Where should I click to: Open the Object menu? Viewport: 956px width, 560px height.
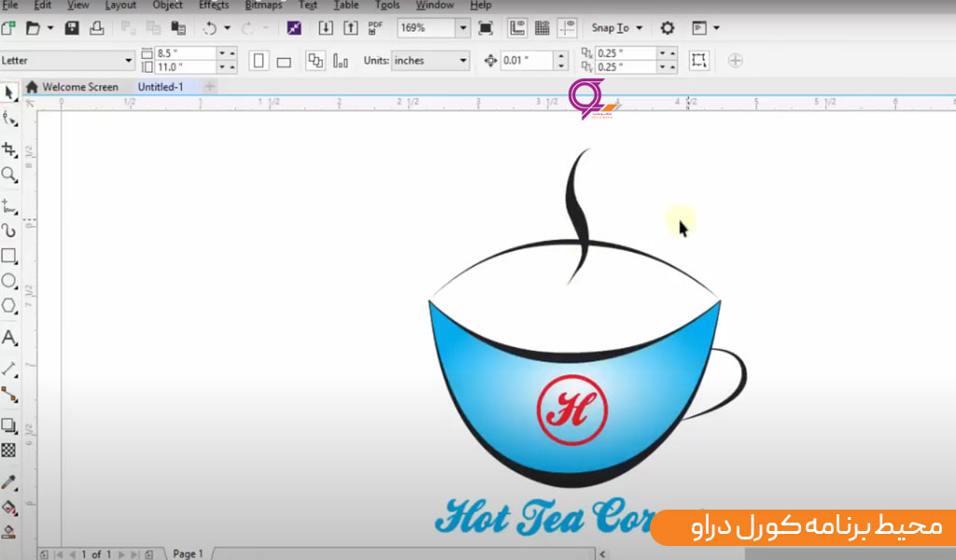[x=167, y=6]
